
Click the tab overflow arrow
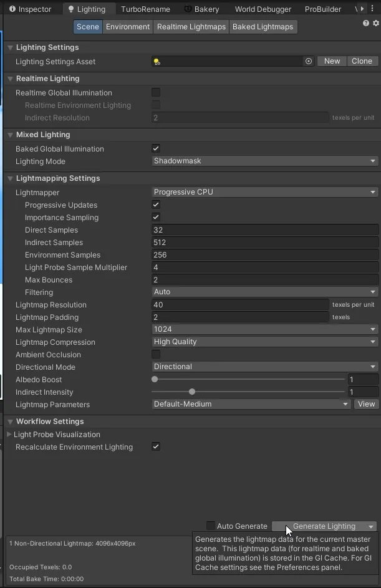click(362, 9)
